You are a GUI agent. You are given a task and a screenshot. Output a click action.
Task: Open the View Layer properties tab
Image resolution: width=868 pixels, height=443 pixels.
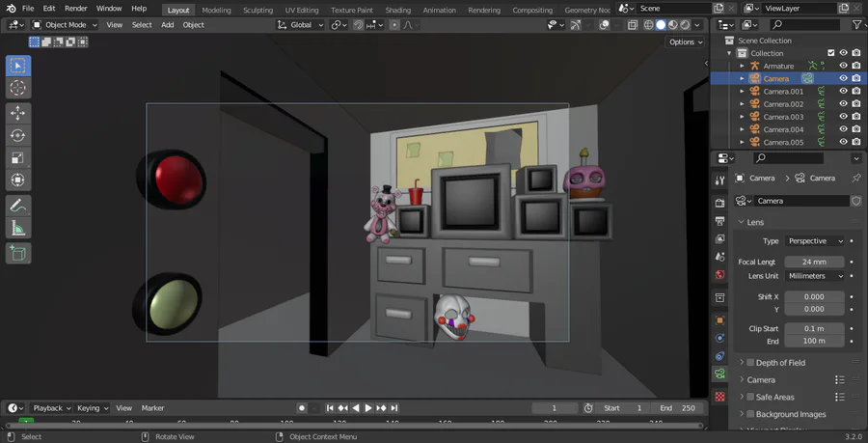point(719,238)
